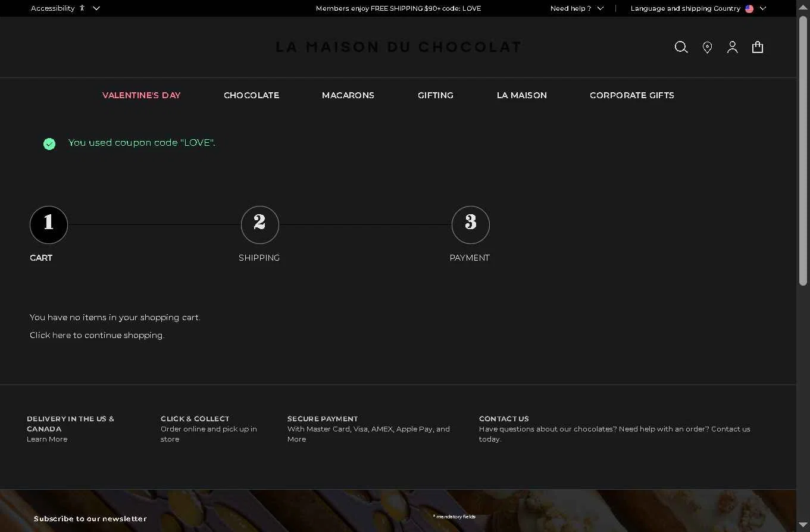The image size is (810, 532).
Task: Click the Need help ? label
Action: tap(571, 8)
